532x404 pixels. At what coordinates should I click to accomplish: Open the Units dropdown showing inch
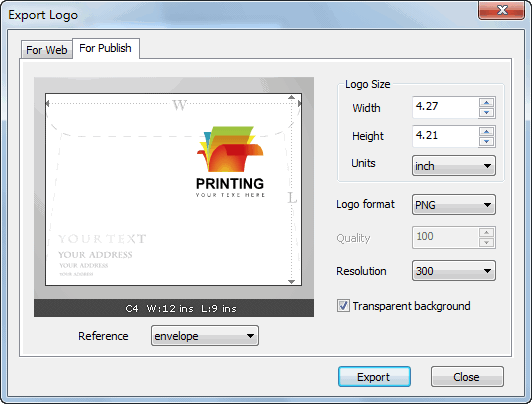click(454, 166)
